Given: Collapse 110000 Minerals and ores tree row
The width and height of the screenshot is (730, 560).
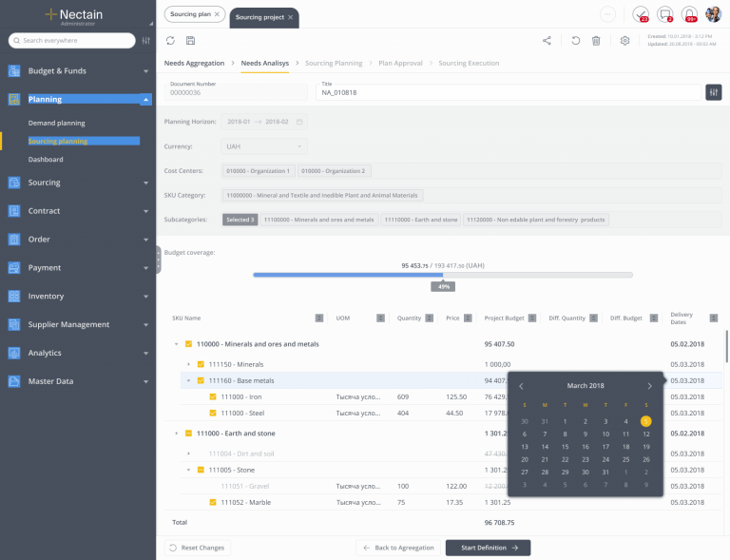Looking at the screenshot, I should [x=177, y=344].
